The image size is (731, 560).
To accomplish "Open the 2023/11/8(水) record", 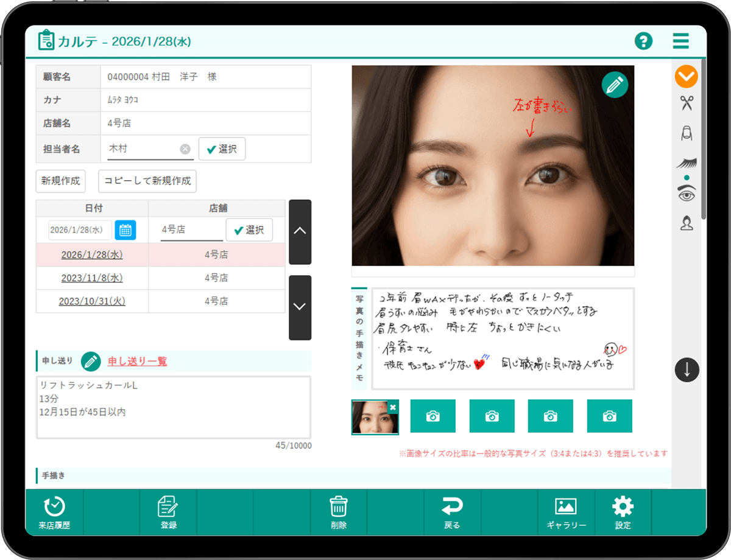I will tap(92, 278).
